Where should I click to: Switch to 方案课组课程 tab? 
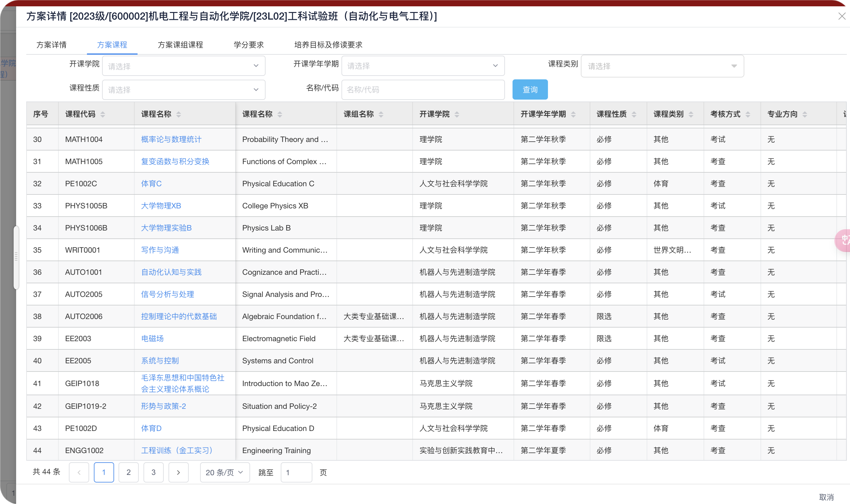point(180,45)
